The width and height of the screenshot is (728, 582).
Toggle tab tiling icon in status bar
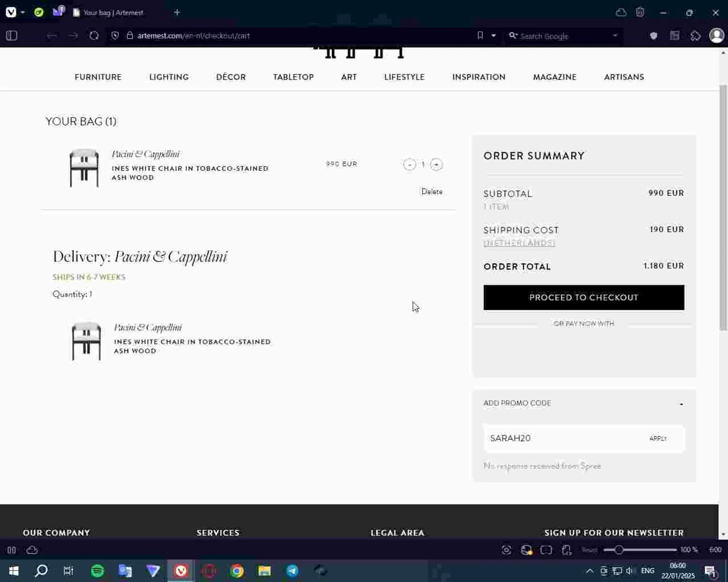pos(546,550)
